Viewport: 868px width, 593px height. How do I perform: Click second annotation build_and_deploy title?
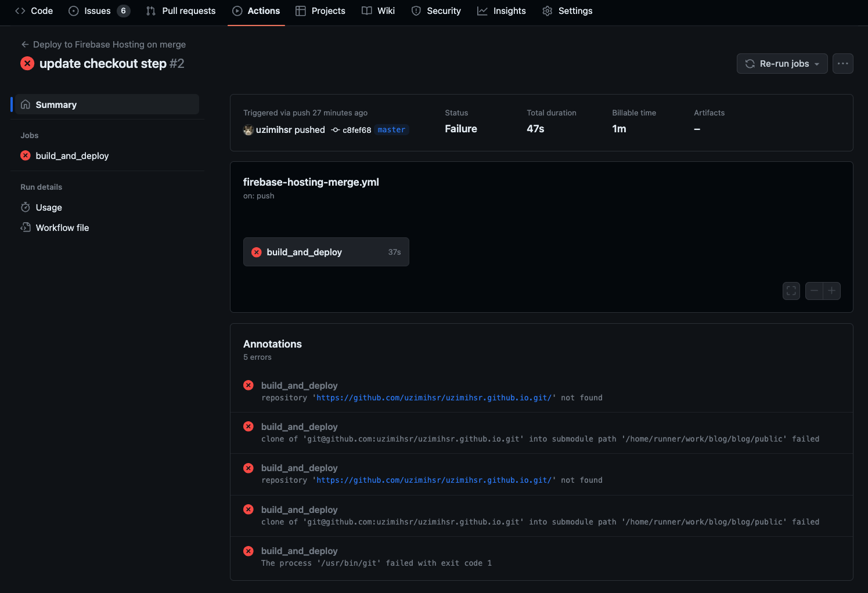click(299, 426)
